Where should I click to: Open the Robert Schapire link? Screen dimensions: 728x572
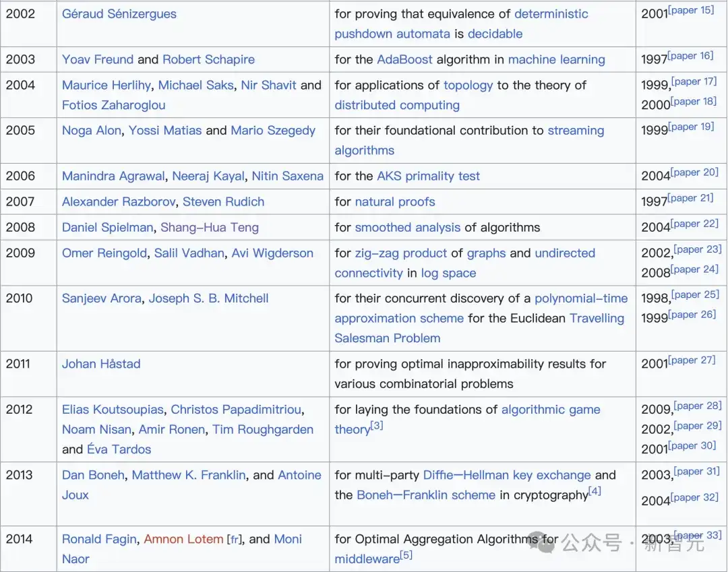208,59
